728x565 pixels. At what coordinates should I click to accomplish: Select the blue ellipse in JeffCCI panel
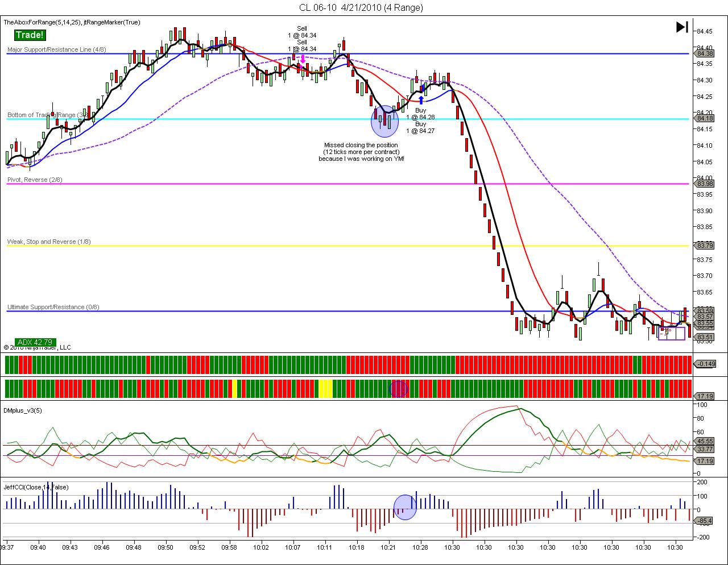pos(406,507)
